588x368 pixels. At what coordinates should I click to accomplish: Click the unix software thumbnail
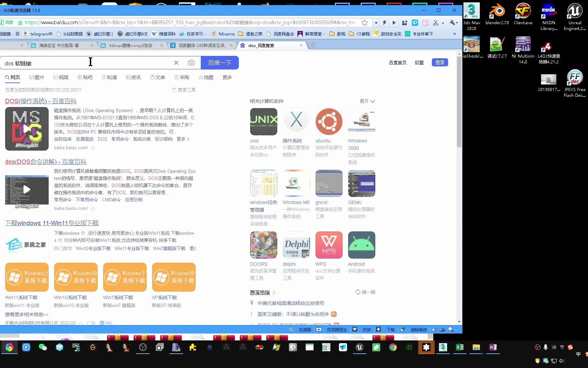pos(264,122)
